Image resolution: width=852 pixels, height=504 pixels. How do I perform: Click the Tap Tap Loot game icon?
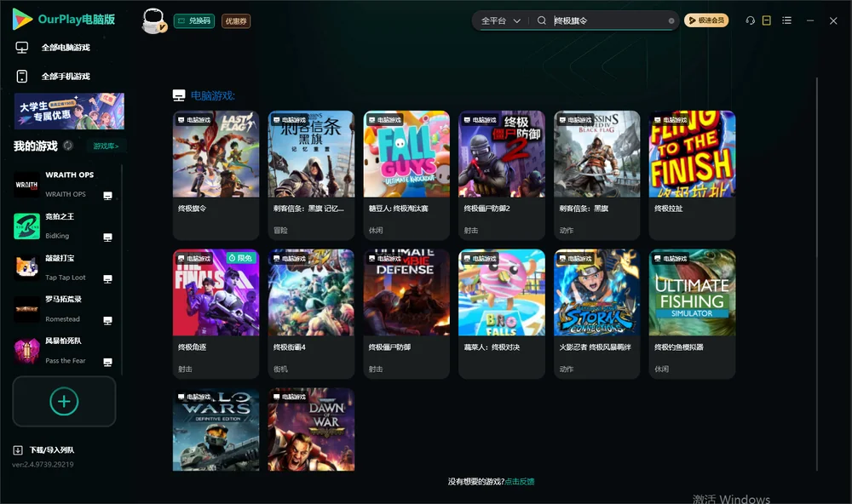26,267
